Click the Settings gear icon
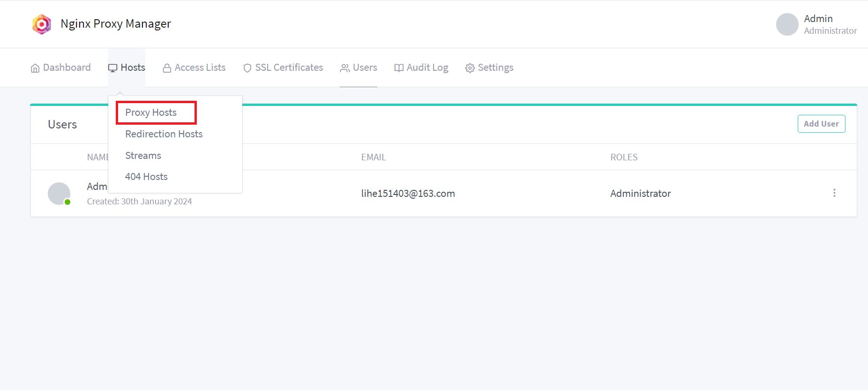The image size is (868, 390). coord(470,68)
